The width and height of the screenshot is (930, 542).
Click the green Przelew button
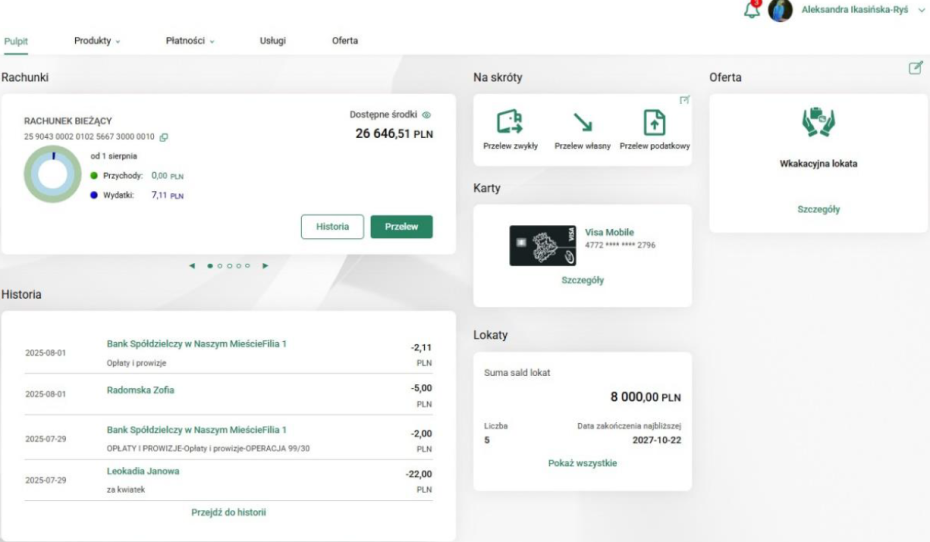click(401, 227)
